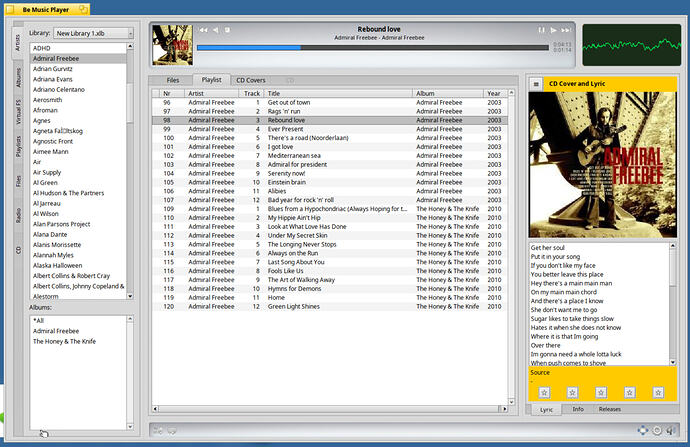This screenshot has width=690, height=447.
Task: Rate the song four stars
Action: pos(630,392)
